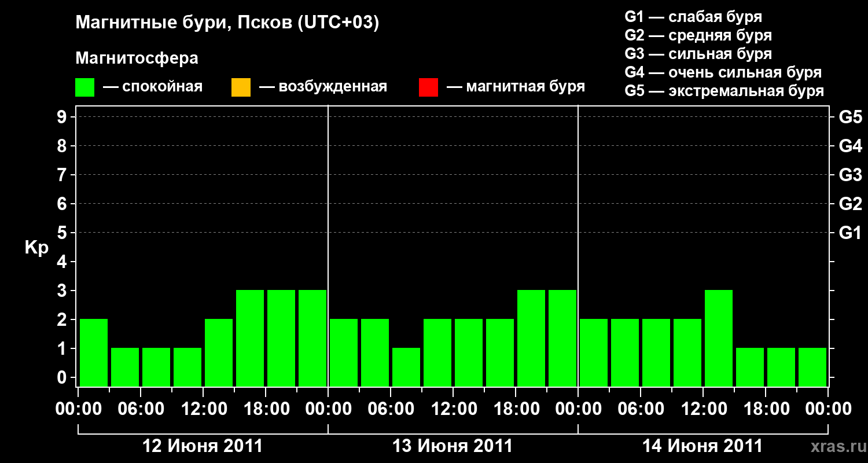
Task: Click the '0' value on the Kp axis
Action: click(x=63, y=377)
